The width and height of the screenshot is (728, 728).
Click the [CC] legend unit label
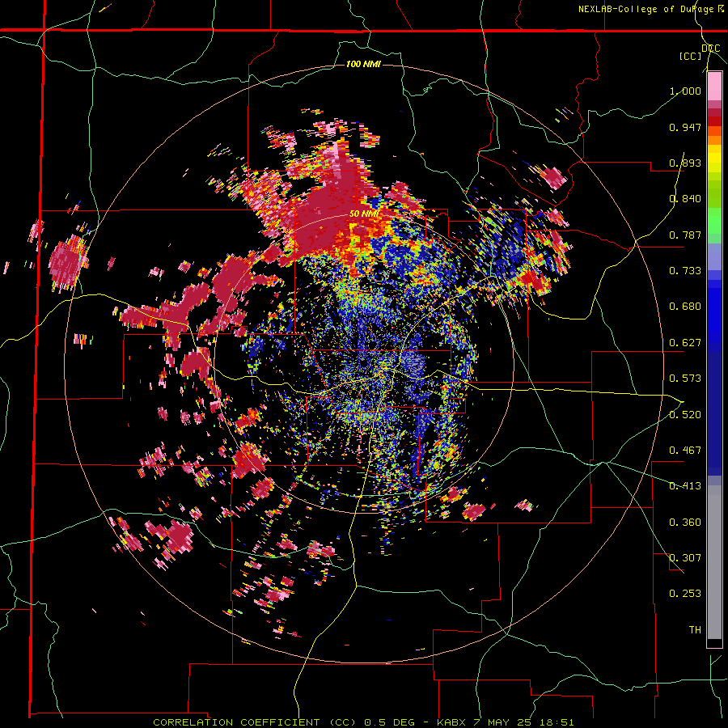[x=690, y=56]
